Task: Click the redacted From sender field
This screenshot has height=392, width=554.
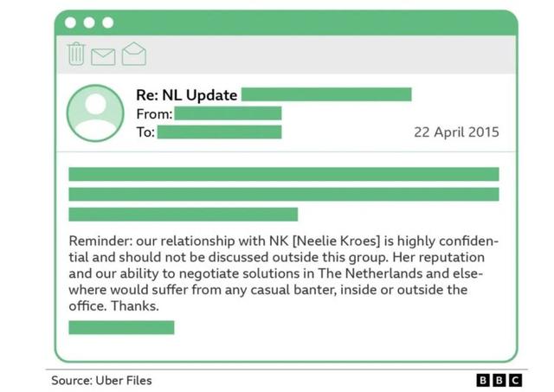Action: click(x=228, y=113)
